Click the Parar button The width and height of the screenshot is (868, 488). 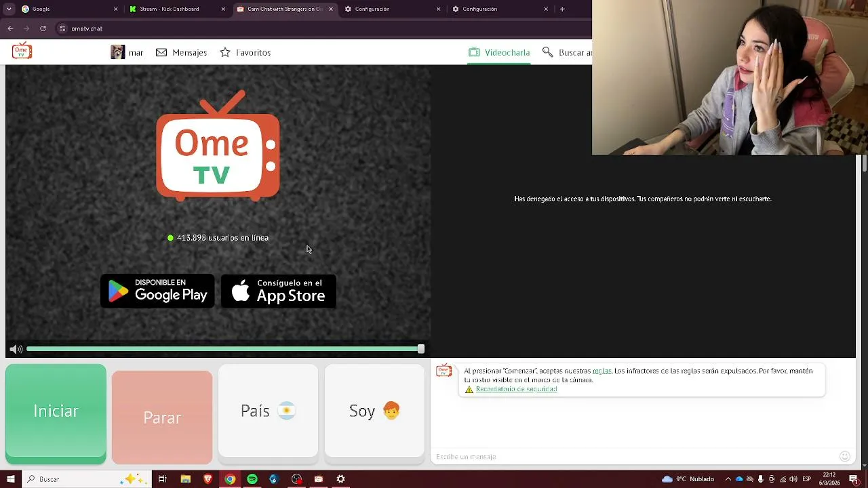click(x=162, y=417)
